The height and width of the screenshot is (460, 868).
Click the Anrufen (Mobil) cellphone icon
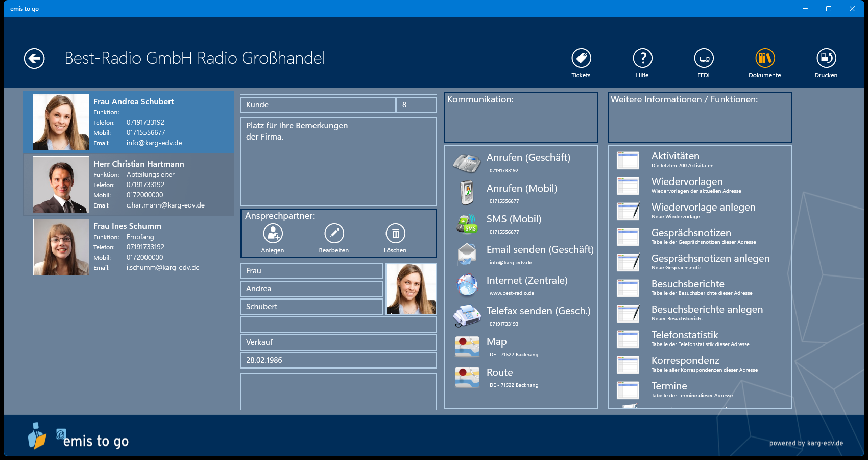point(467,193)
